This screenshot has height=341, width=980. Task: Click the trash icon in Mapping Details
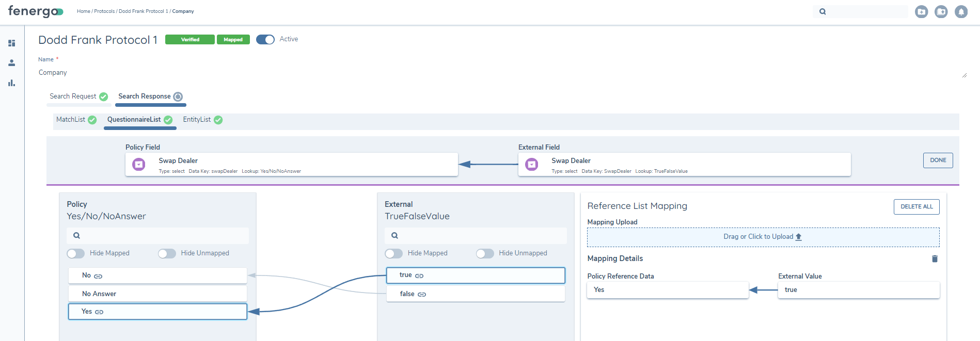(935, 259)
